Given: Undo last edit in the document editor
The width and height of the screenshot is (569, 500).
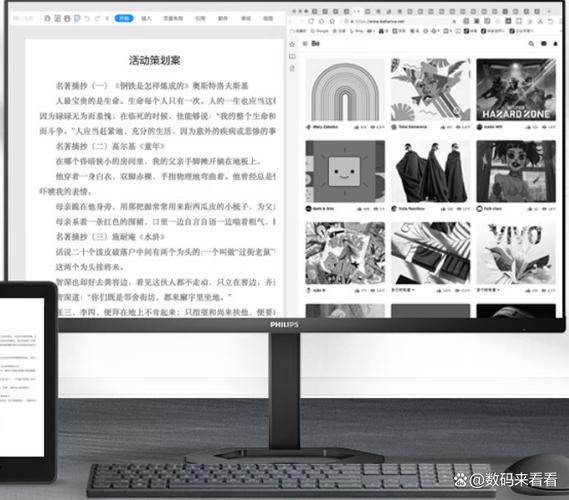Looking at the screenshot, I should coord(87,18).
